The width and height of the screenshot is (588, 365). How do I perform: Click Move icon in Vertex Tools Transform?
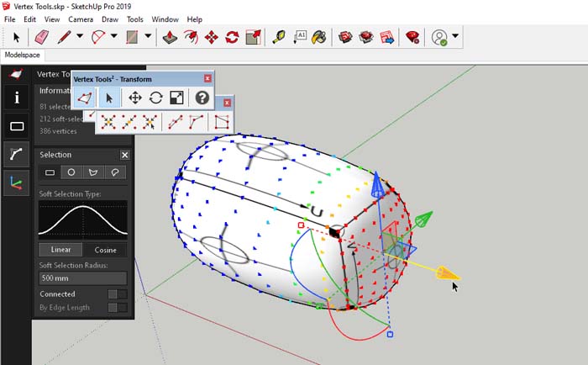tap(134, 98)
